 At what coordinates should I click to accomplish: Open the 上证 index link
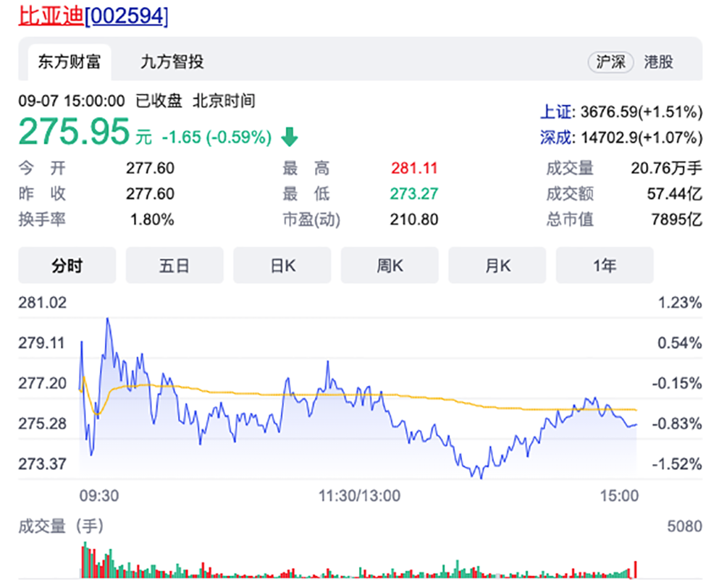(x=555, y=112)
